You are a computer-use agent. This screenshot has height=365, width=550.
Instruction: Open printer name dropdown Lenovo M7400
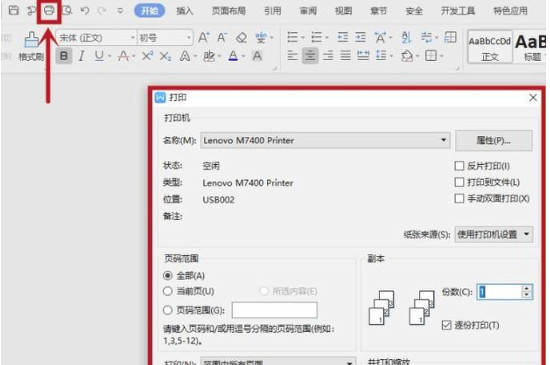pos(325,140)
